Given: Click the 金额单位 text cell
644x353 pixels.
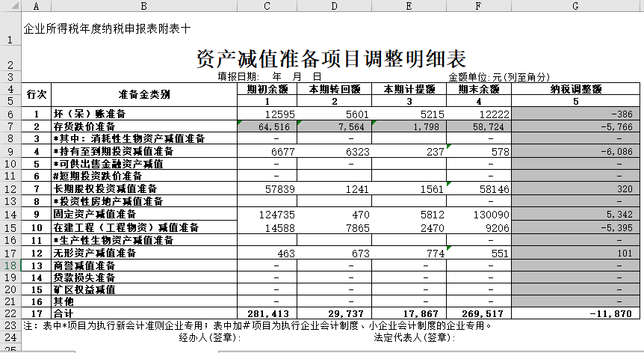Looking at the screenshot, I should point(499,76).
